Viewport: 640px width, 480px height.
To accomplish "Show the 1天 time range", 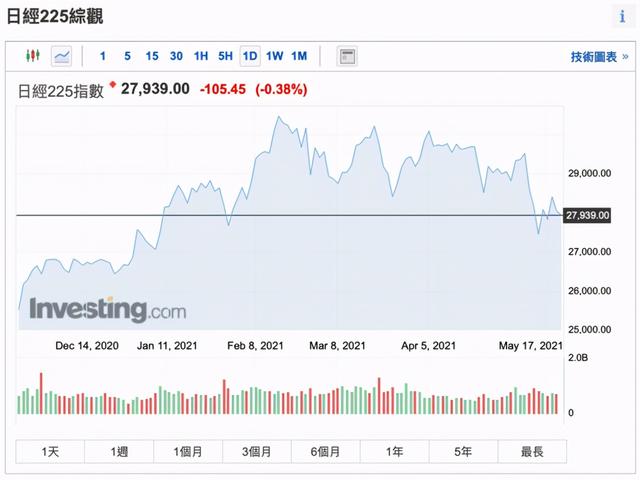I will [50, 452].
